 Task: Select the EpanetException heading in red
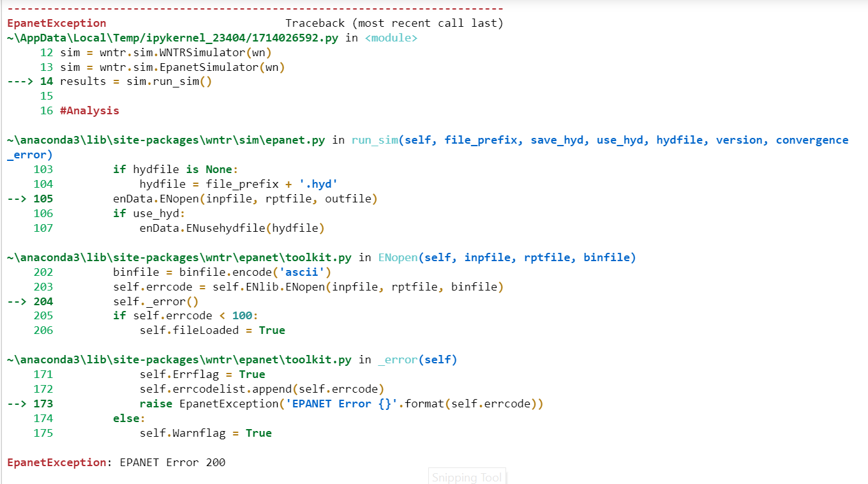point(56,23)
